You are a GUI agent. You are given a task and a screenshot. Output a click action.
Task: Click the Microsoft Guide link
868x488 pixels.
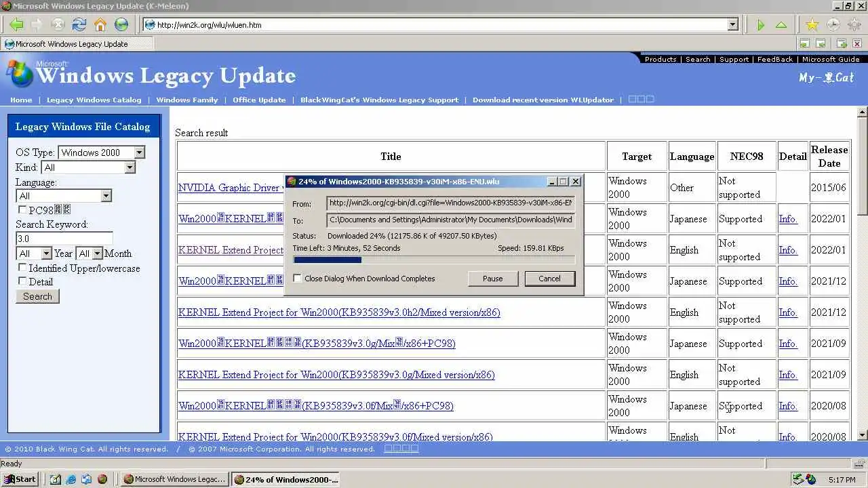[831, 59]
